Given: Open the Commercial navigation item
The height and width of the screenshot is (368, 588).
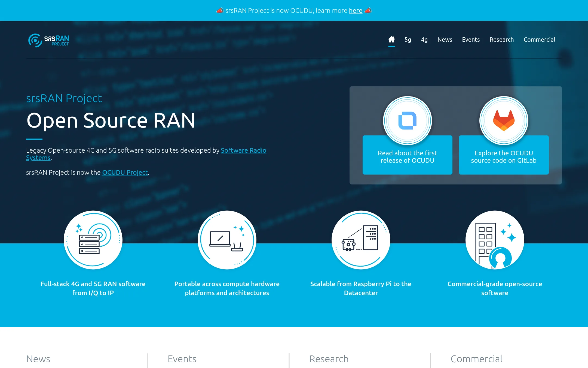Looking at the screenshot, I should [x=539, y=40].
